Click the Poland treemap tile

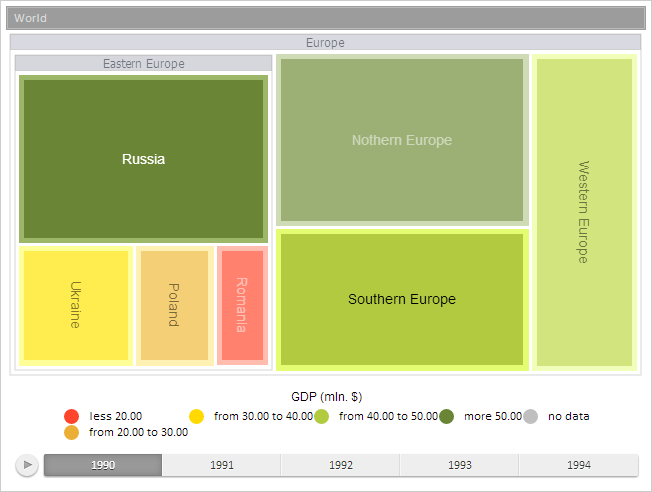[x=174, y=305]
